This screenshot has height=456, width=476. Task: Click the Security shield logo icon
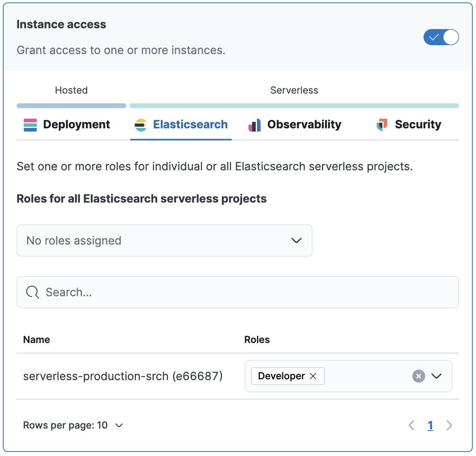point(382,125)
